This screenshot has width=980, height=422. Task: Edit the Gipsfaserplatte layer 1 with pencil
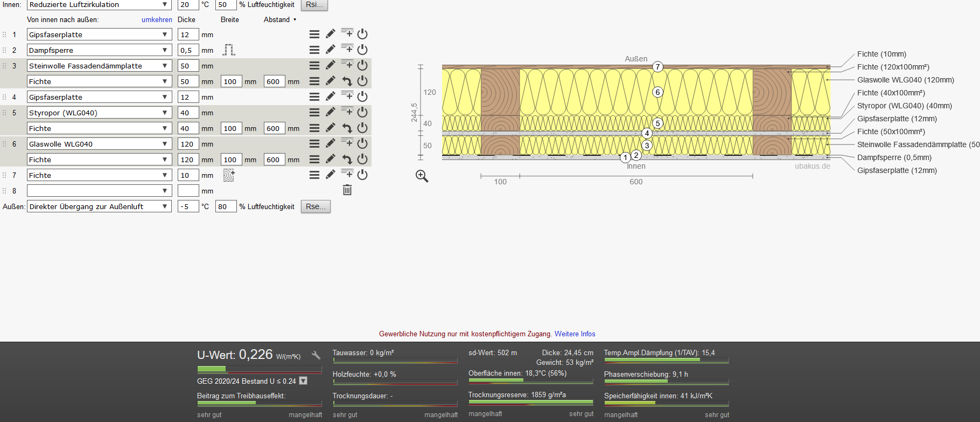coord(330,34)
